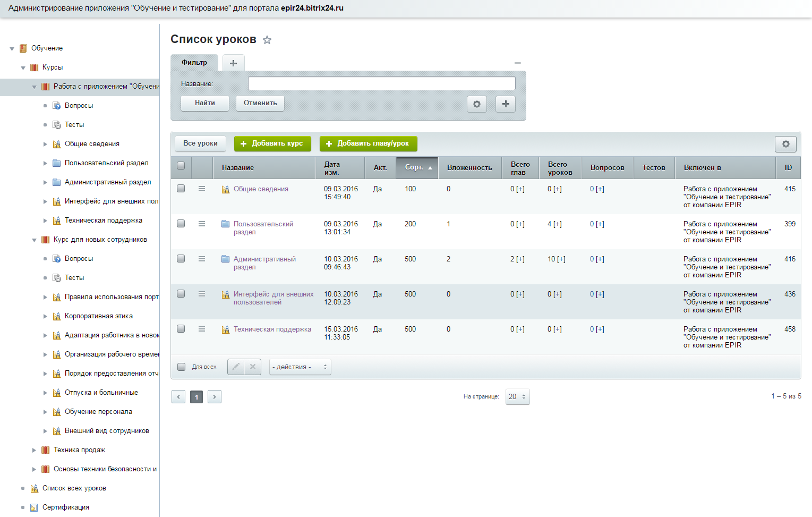Add new filter tab plus icon

[x=233, y=63]
